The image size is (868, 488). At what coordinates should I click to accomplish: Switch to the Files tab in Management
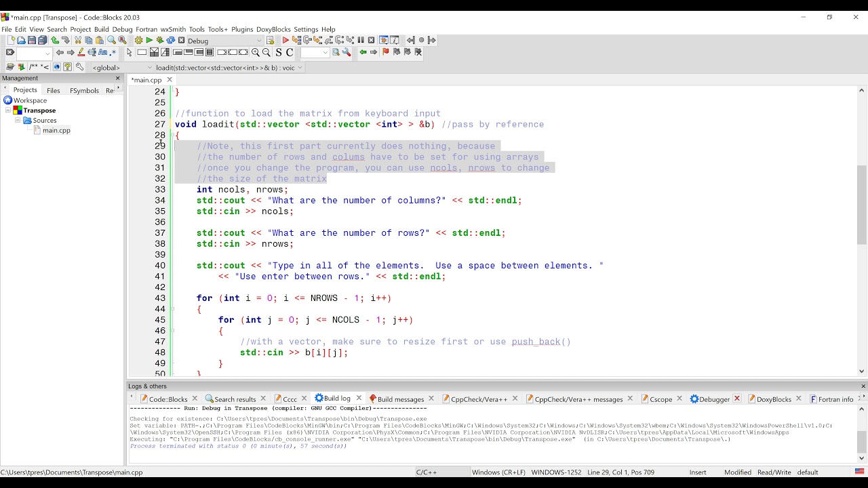(54, 90)
